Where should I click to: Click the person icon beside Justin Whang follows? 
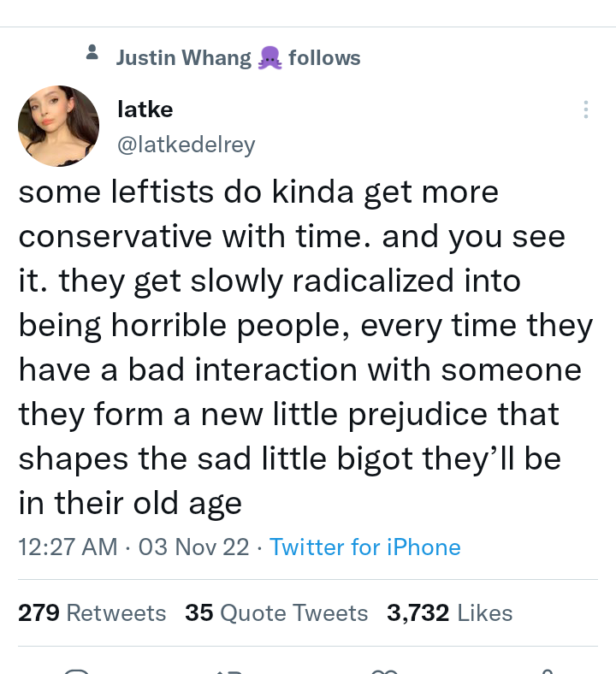click(93, 55)
